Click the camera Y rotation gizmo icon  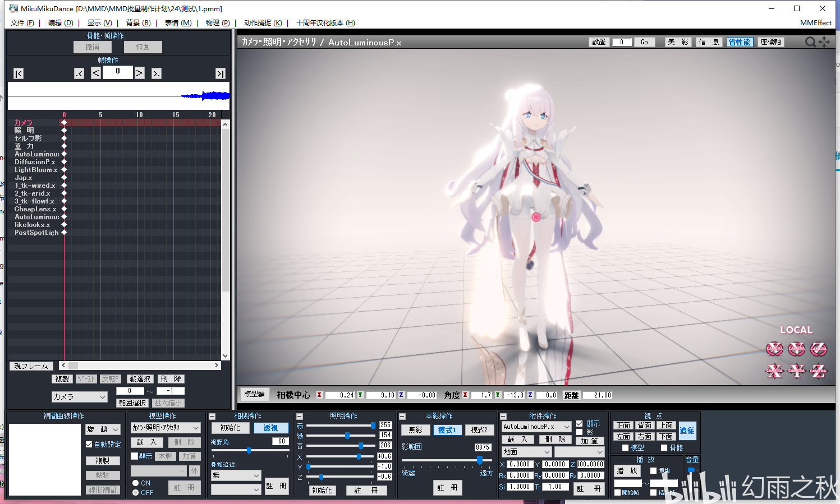tap(796, 349)
